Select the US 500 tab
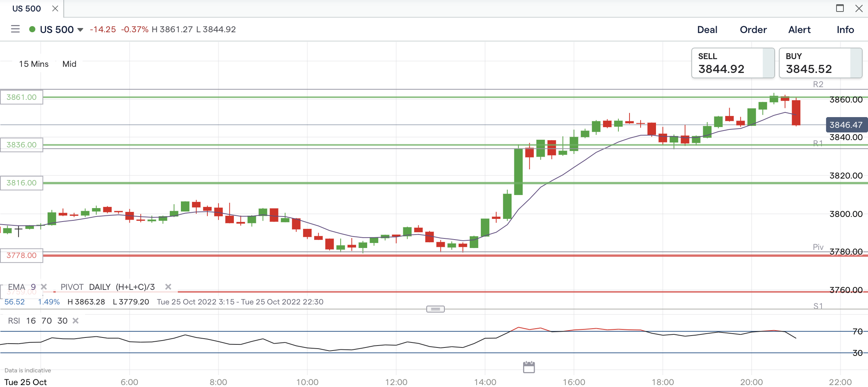The height and width of the screenshot is (387, 868). pyautogui.click(x=27, y=8)
